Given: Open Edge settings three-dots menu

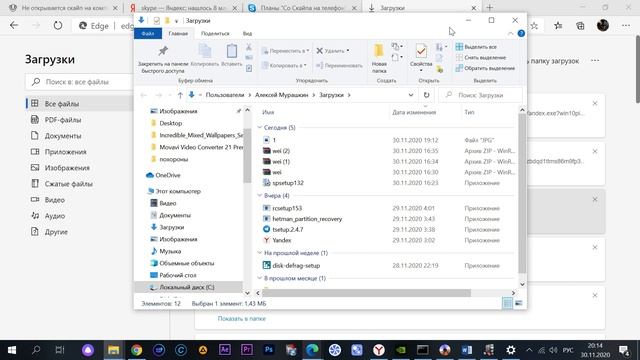Looking at the screenshot, I should 626,26.
